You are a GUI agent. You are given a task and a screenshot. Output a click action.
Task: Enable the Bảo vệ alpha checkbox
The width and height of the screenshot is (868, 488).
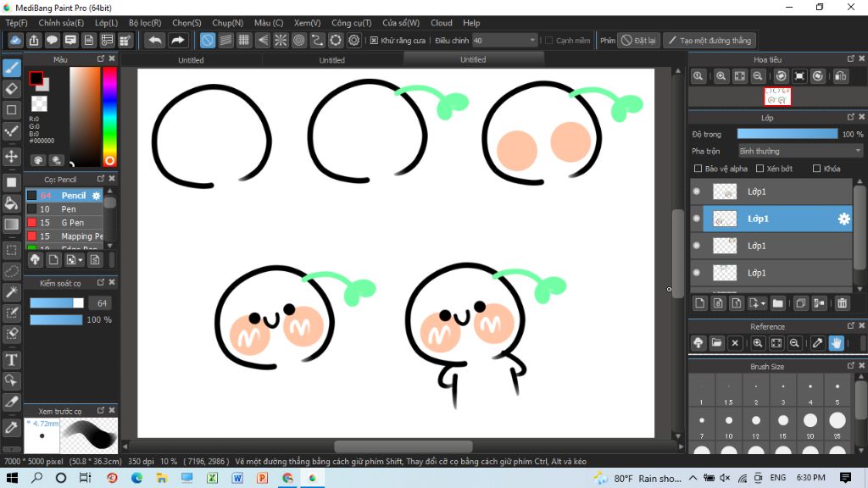click(x=698, y=169)
